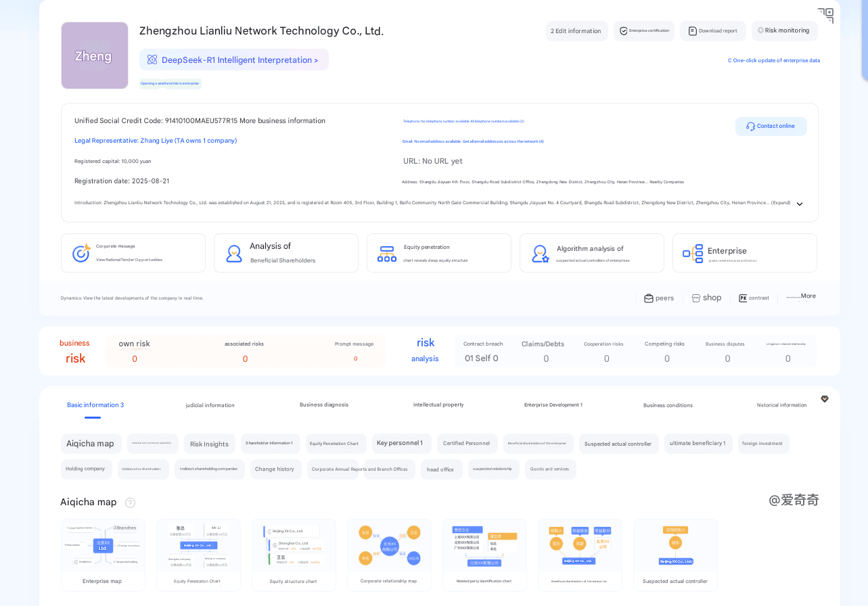Viewport: 868px width, 606px height.
Task: Open Corporate Message bell icon
Action: coord(81,252)
